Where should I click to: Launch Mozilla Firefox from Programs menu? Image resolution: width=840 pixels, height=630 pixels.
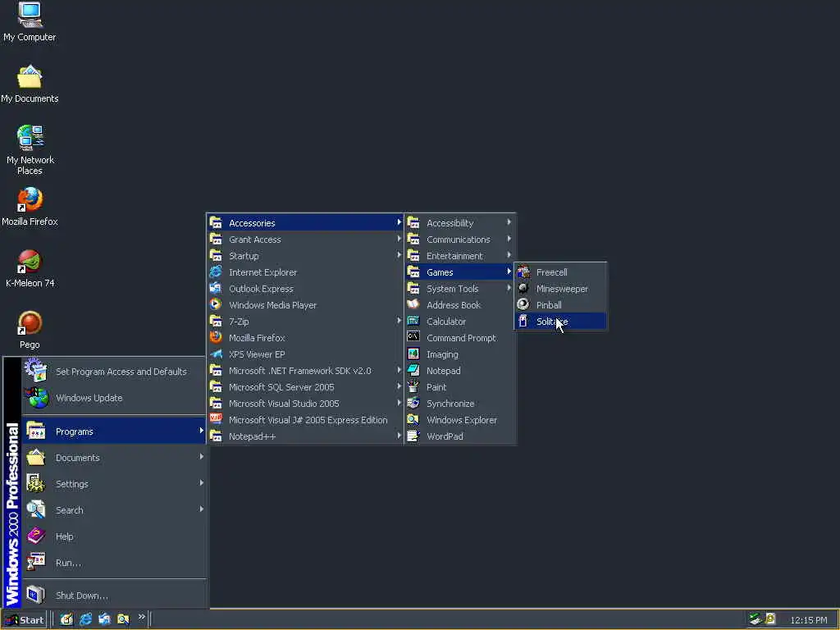(305, 337)
